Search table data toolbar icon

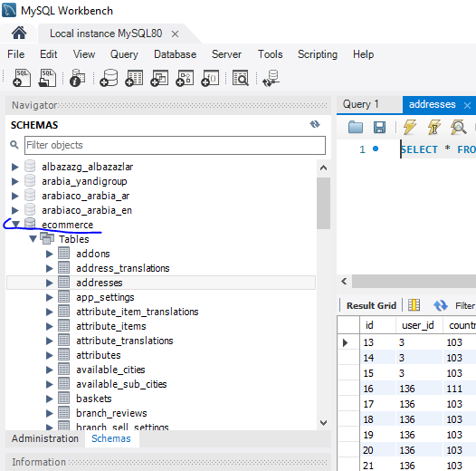[x=241, y=78]
